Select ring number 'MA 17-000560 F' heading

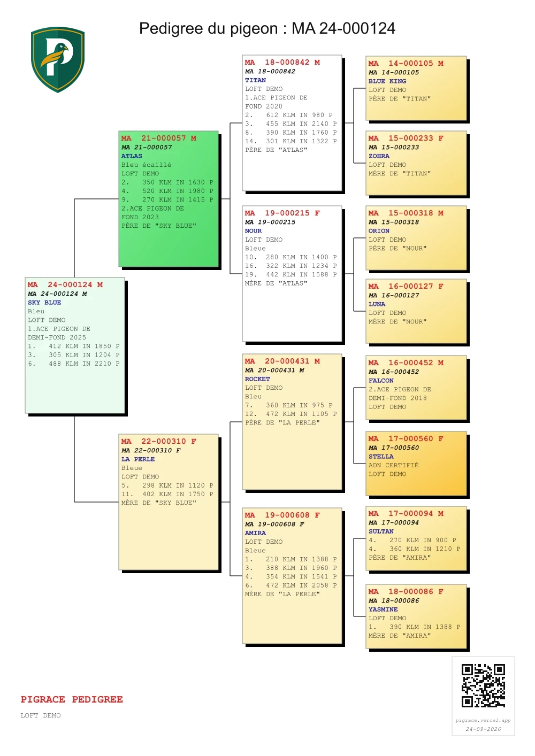pos(406,438)
